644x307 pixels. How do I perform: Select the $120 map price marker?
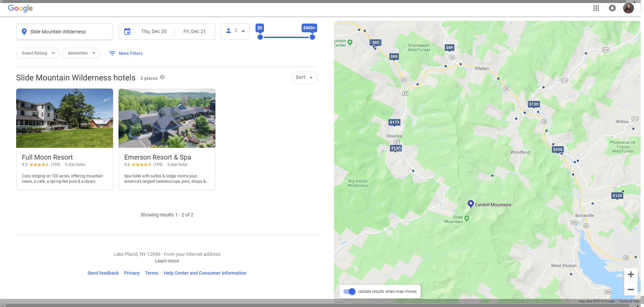tap(617, 196)
